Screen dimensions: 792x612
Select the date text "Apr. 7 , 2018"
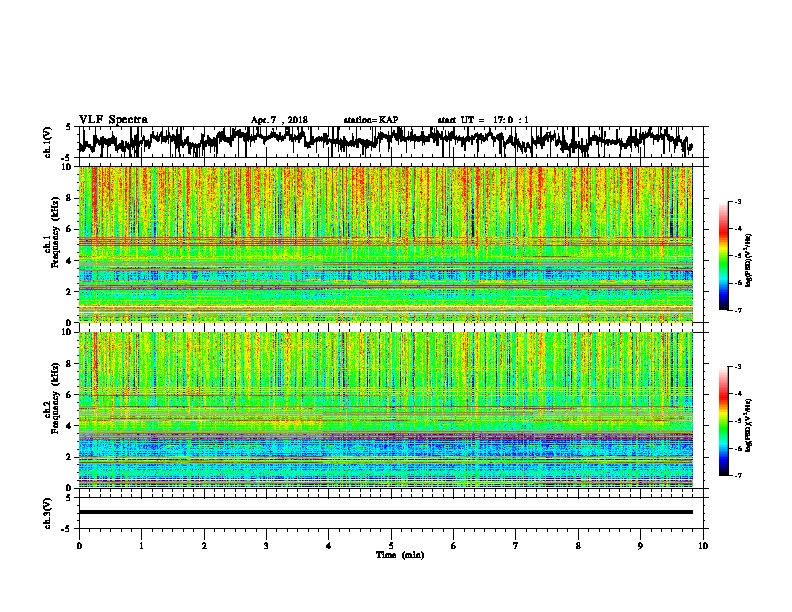tap(279, 120)
